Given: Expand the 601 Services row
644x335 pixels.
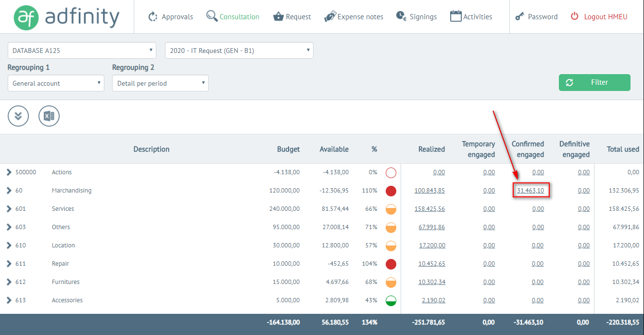Looking at the screenshot, I should click(x=9, y=209).
